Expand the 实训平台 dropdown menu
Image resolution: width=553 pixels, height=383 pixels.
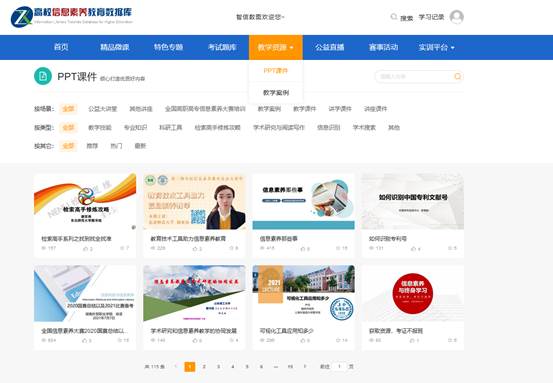point(436,47)
